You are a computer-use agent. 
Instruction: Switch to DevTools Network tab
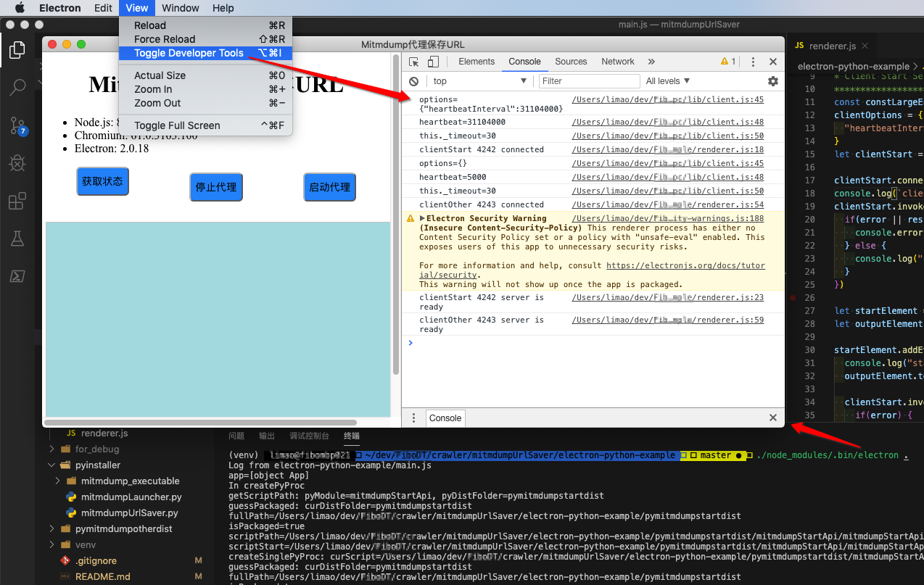618,62
